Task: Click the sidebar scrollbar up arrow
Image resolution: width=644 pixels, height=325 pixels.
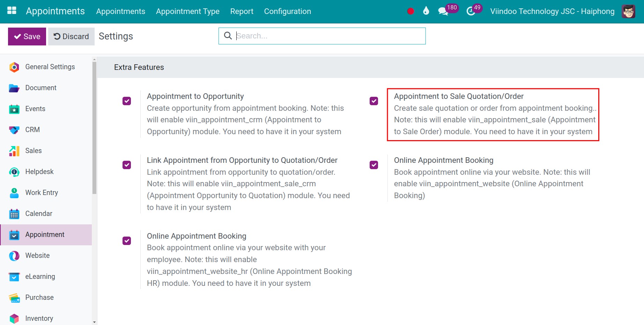Action: tap(94, 59)
